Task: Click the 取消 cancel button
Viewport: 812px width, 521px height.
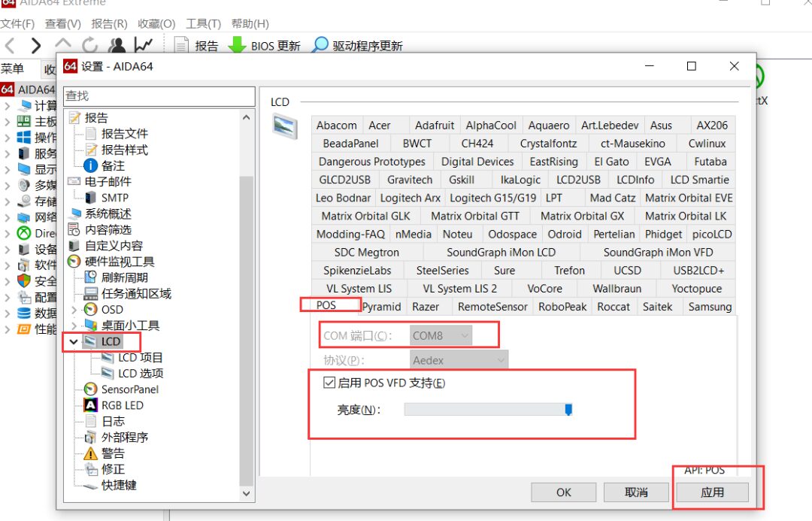Action: coord(636,492)
